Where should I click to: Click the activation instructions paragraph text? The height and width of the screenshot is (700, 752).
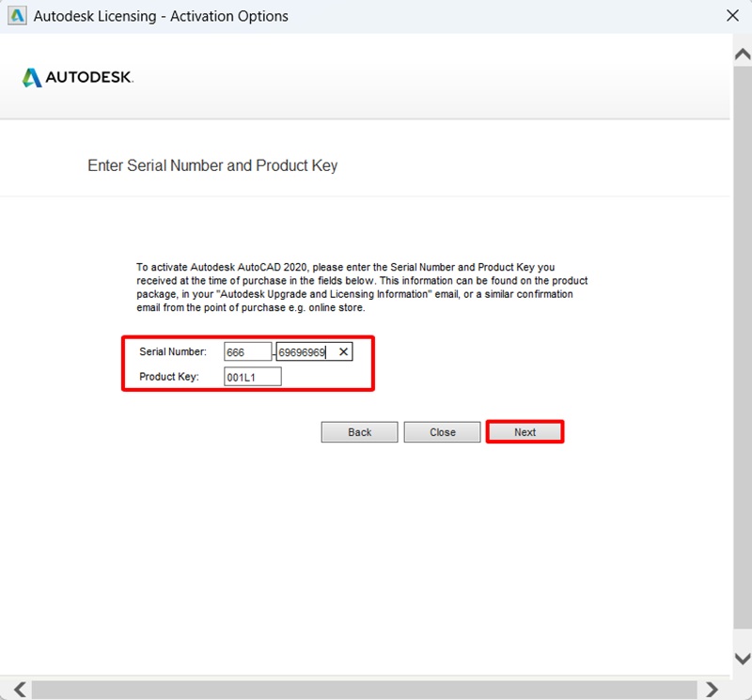pos(362,288)
